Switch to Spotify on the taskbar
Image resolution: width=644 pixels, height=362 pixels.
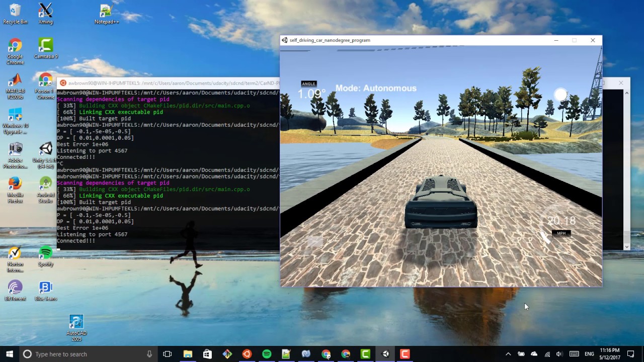(x=267, y=354)
